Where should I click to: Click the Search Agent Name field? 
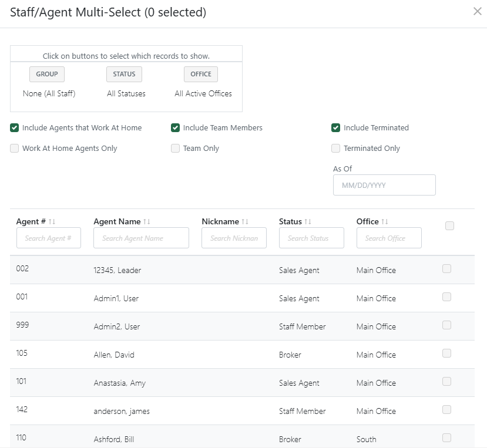coord(141,238)
